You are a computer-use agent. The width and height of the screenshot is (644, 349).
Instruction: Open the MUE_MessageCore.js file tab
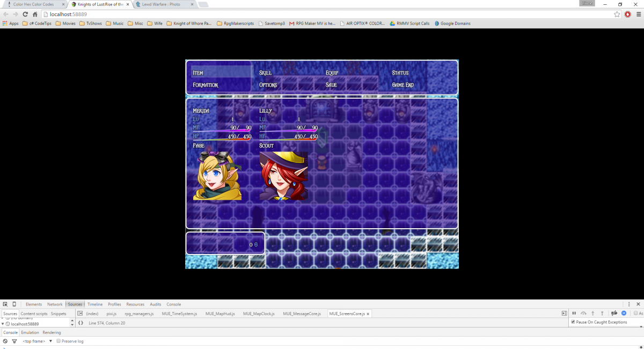tap(302, 314)
